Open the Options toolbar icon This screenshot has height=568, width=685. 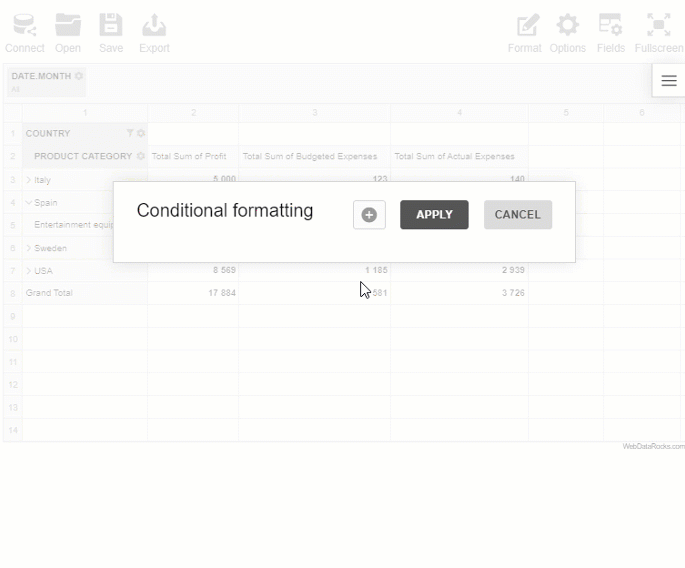567,33
